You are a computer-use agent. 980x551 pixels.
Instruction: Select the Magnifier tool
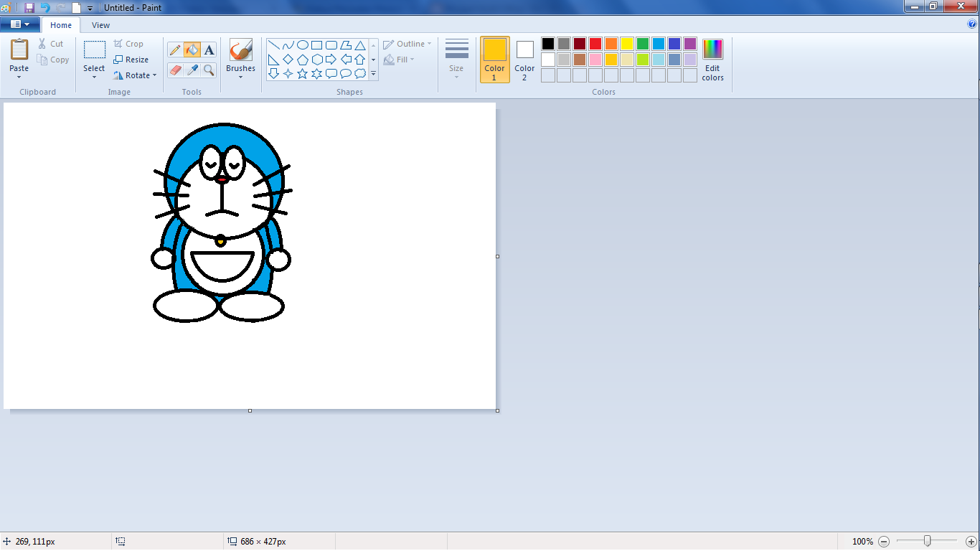209,70
